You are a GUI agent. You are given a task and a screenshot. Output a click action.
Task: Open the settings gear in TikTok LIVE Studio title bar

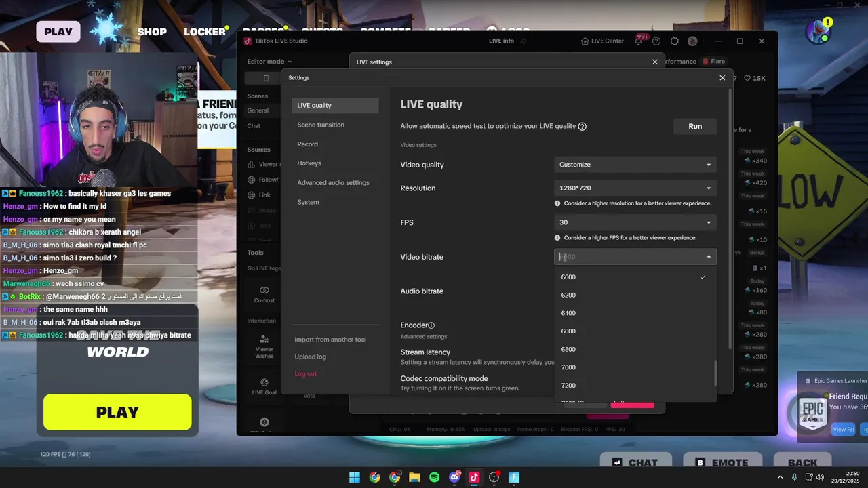[674, 41]
